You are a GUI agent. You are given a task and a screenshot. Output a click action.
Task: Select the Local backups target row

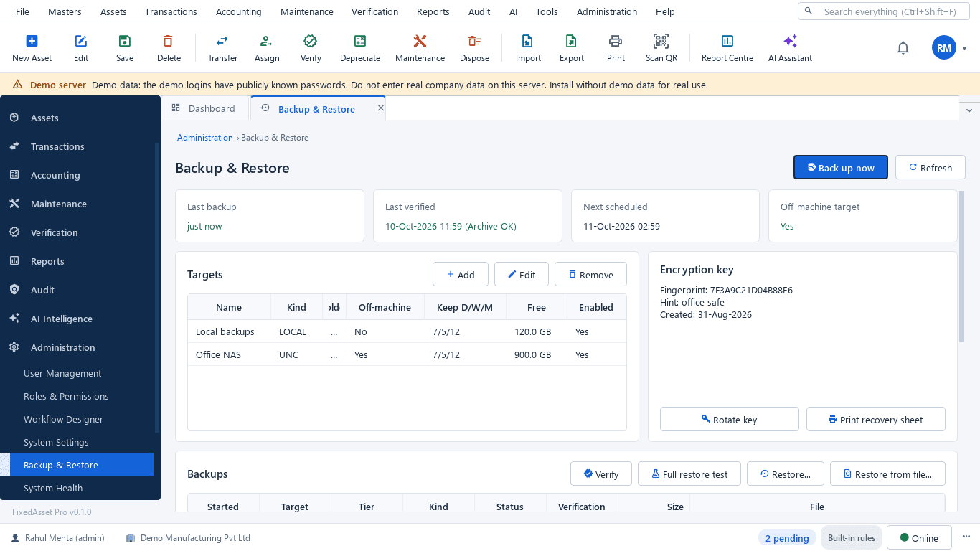pyautogui.click(x=407, y=331)
